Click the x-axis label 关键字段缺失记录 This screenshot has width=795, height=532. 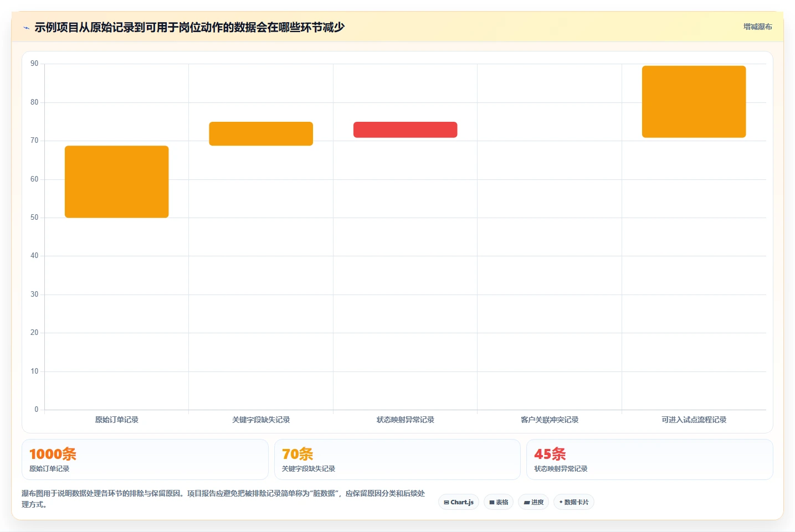tap(261, 420)
